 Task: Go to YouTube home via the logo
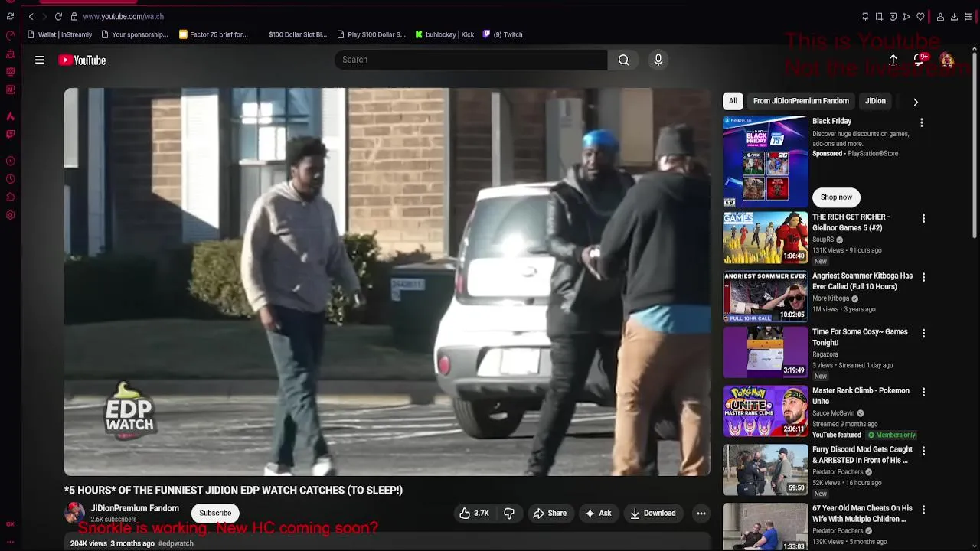tap(82, 60)
